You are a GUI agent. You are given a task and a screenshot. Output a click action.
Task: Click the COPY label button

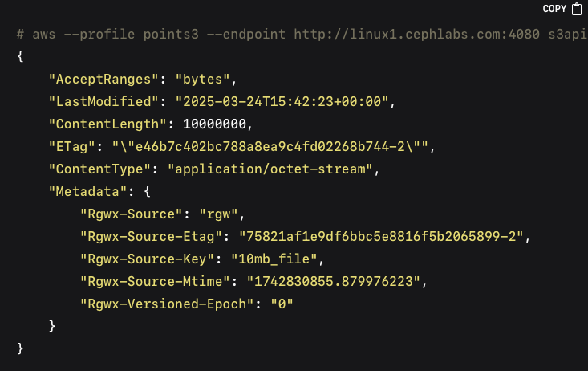click(x=554, y=9)
